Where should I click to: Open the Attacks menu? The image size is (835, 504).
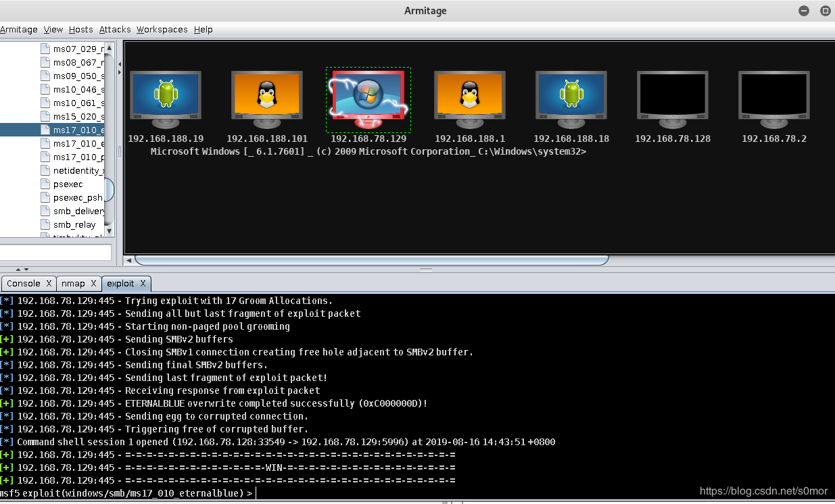coord(115,30)
